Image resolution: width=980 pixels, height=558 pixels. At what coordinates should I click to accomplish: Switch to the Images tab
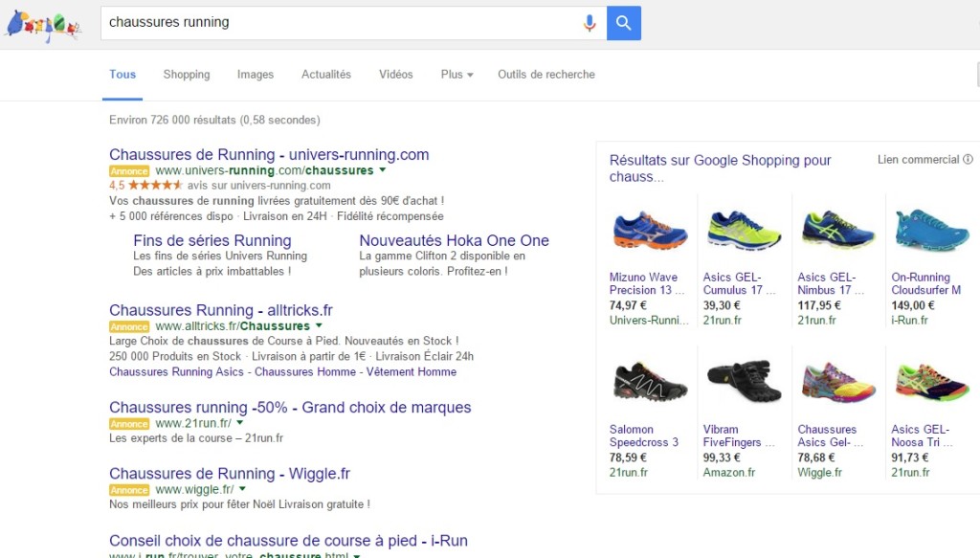255,75
